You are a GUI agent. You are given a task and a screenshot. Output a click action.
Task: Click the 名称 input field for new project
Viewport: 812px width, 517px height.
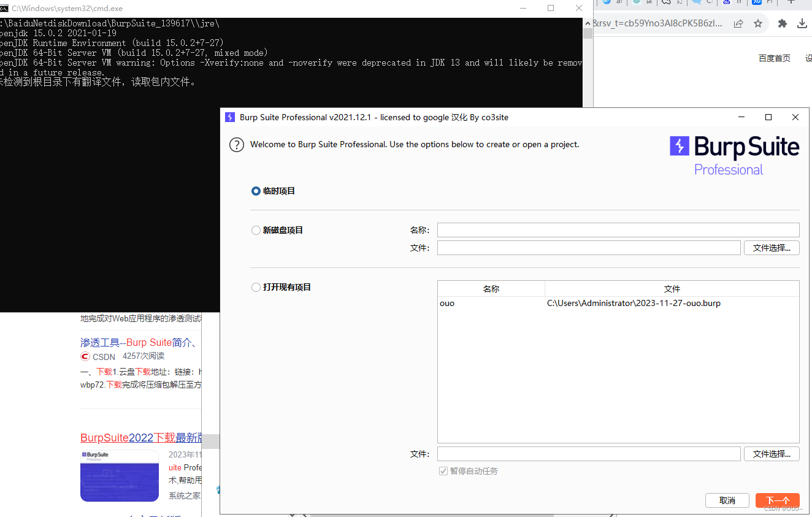click(x=618, y=230)
